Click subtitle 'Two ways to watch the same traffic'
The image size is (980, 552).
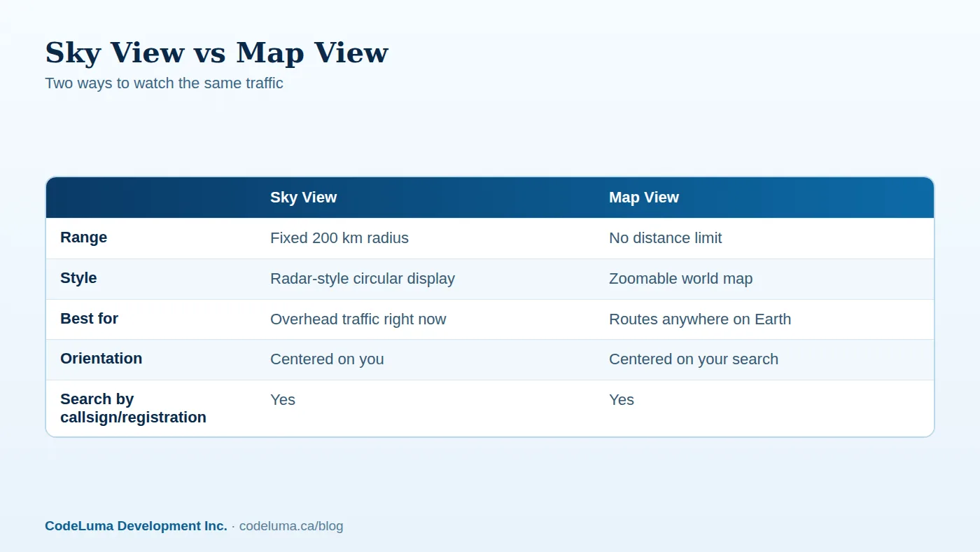coord(164,83)
